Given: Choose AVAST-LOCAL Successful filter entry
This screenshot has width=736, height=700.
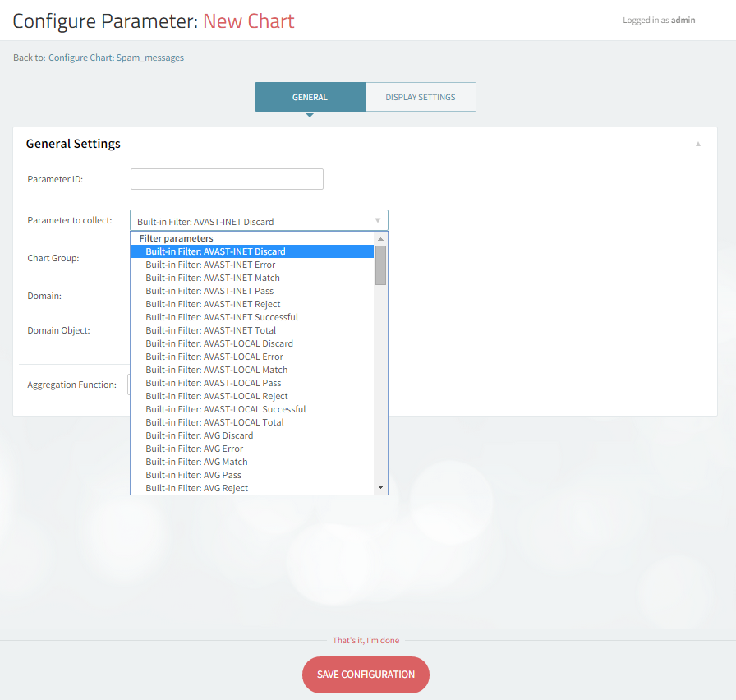Looking at the screenshot, I should pos(225,409).
